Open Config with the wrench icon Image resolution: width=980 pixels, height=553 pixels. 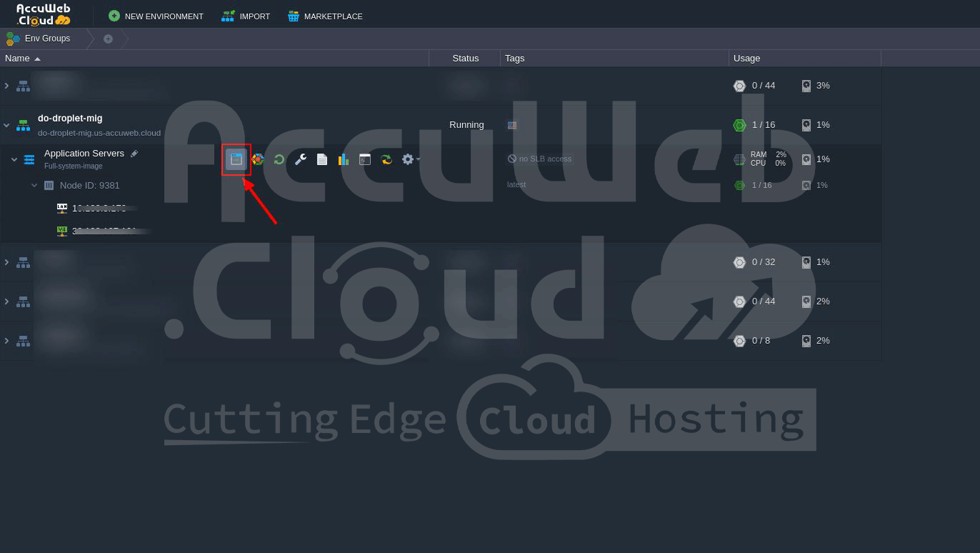(301, 159)
